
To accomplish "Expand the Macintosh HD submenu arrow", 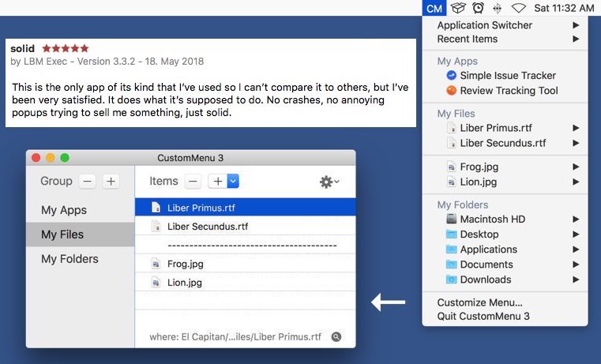I will (576, 220).
